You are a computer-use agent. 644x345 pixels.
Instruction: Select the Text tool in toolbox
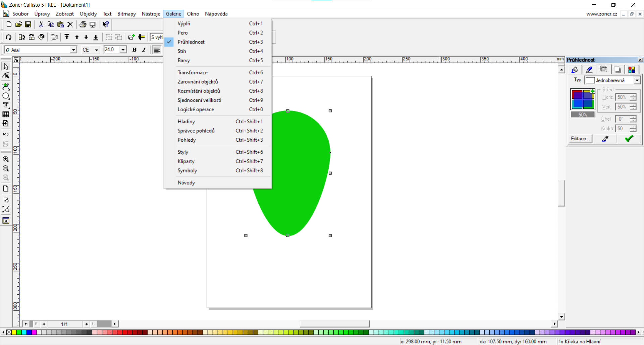(x=6, y=105)
